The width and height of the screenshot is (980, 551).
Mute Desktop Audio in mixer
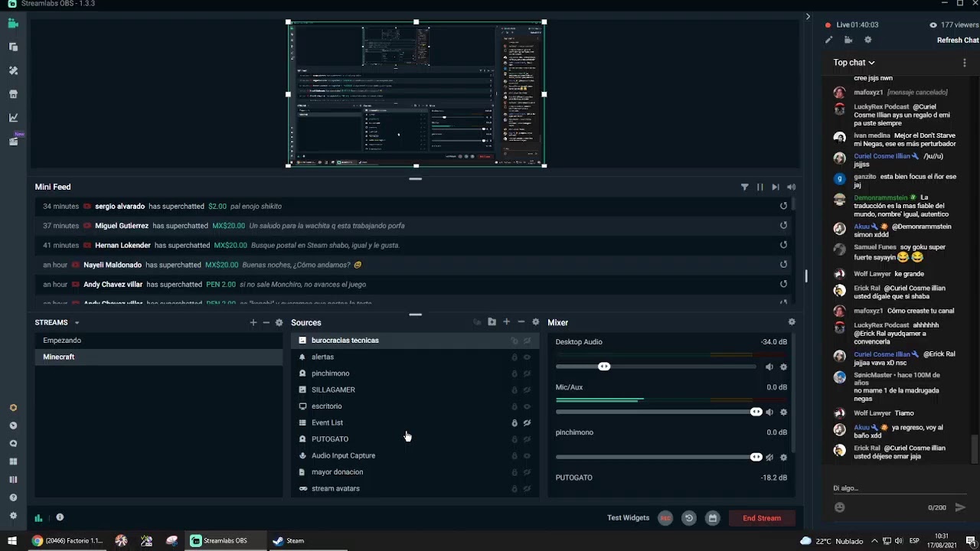(769, 367)
